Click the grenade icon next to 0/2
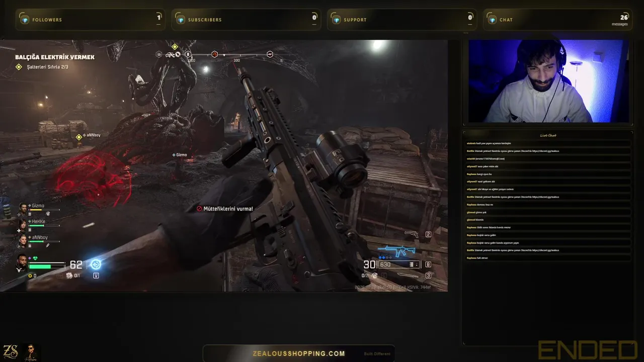 click(374, 276)
